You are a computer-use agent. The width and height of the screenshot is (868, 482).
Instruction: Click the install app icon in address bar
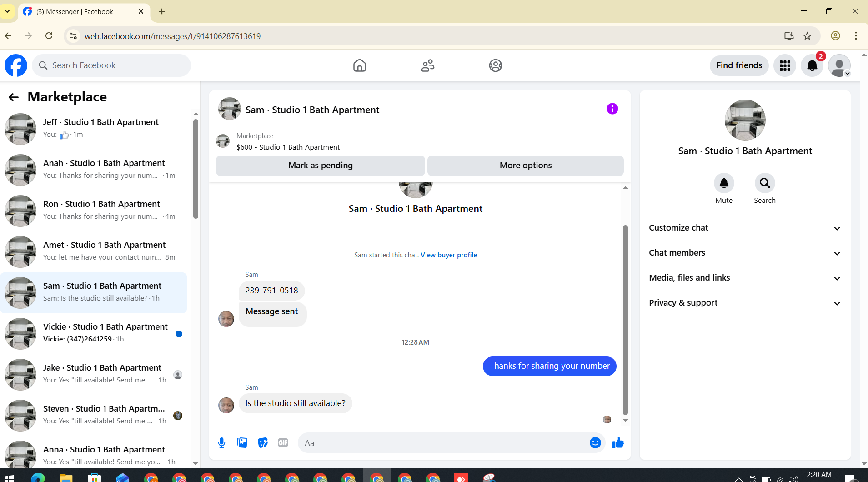[789, 36]
